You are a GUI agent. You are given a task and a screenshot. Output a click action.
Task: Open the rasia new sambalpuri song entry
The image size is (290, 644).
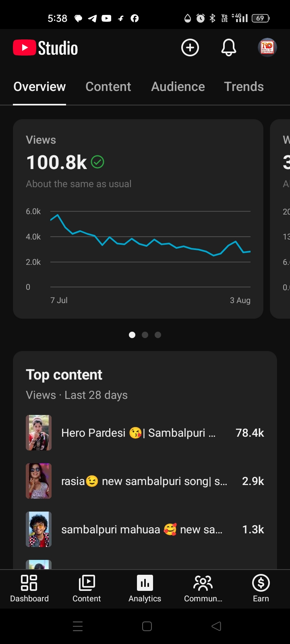(x=145, y=481)
